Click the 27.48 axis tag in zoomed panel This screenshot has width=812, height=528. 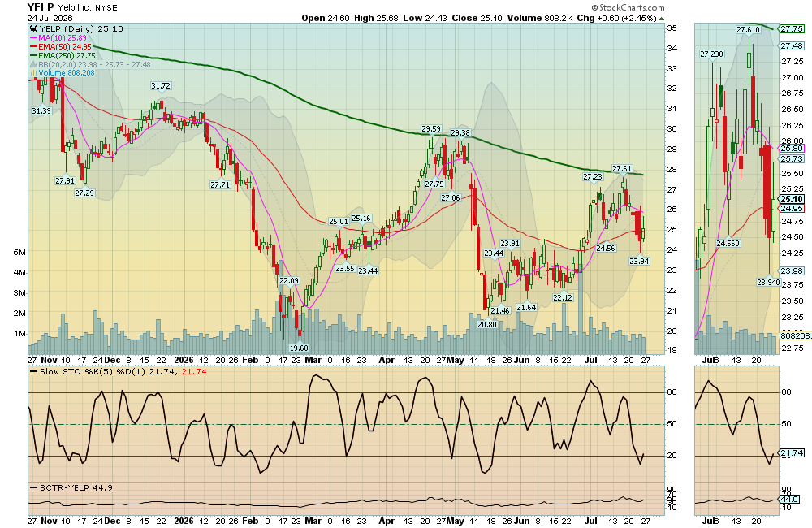[x=792, y=46]
